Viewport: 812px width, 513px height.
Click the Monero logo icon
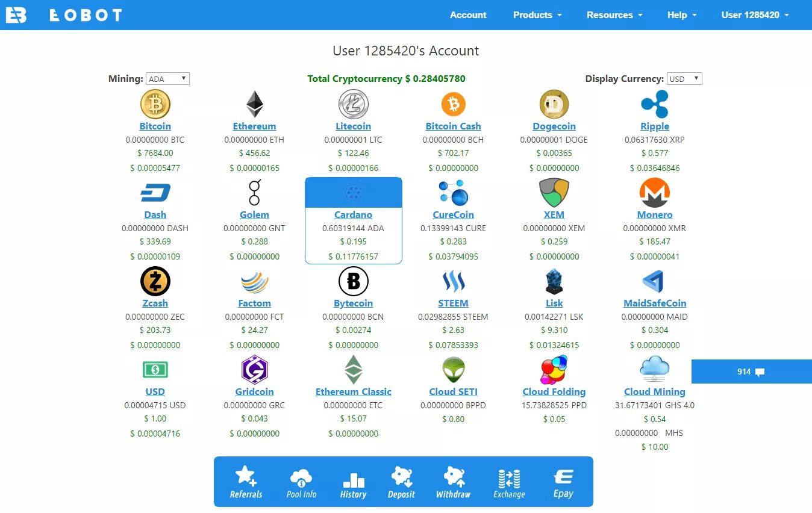click(x=655, y=193)
